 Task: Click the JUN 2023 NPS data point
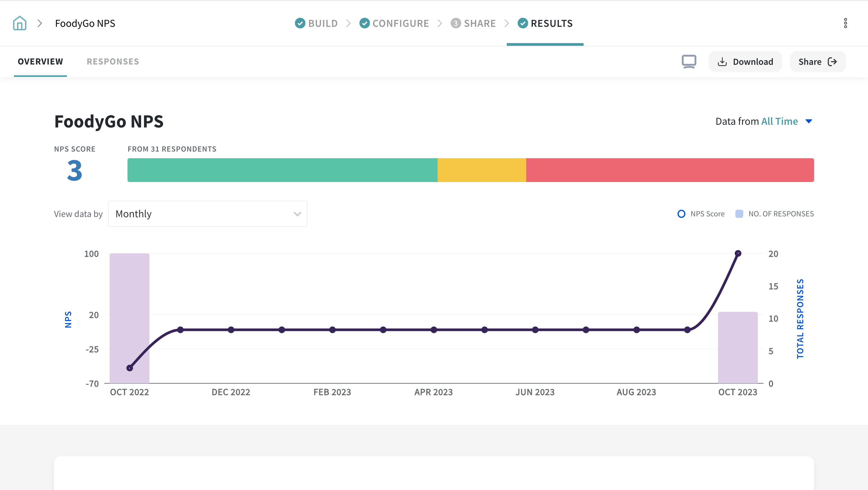coord(535,330)
